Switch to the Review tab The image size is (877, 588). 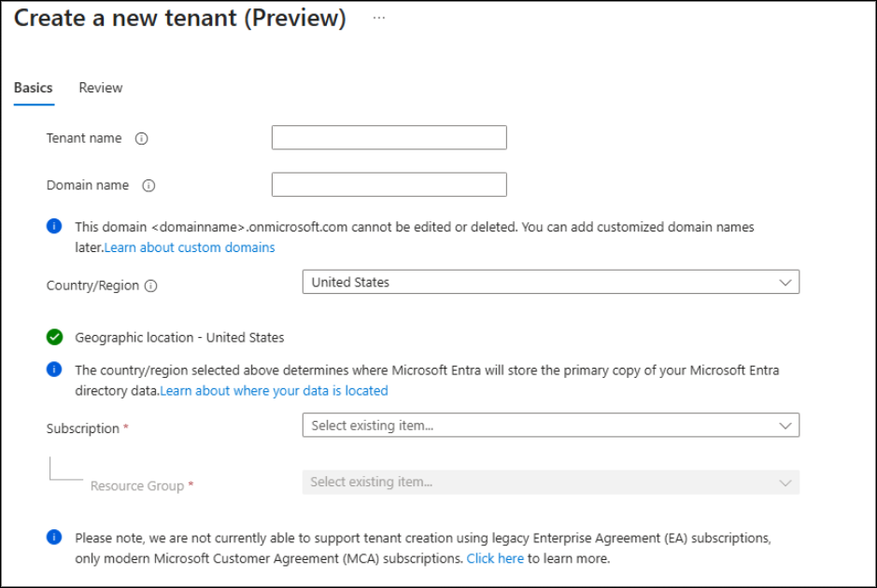coord(101,88)
